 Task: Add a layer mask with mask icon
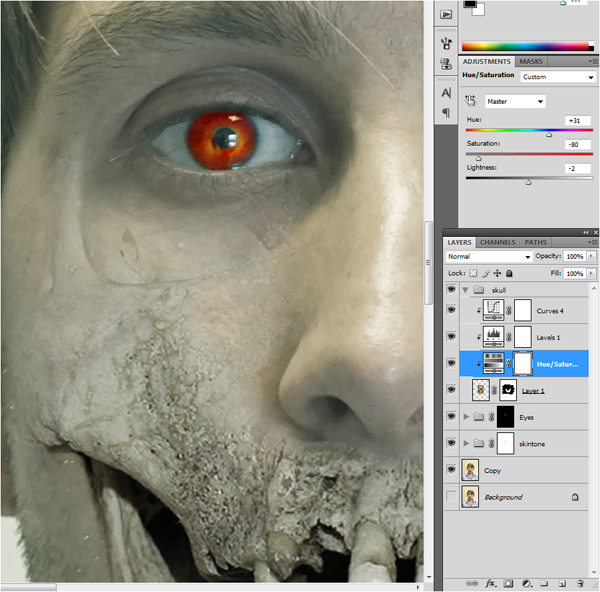click(508, 584)
